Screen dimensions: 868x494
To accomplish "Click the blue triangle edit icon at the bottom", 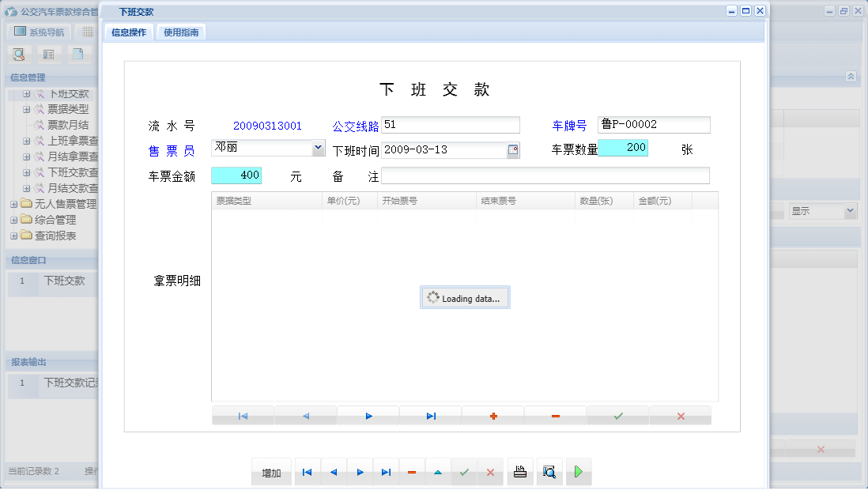I will 438,472.
